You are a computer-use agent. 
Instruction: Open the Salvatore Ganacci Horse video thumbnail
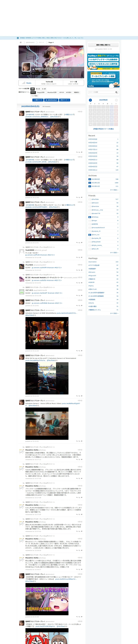coord(47,424)
